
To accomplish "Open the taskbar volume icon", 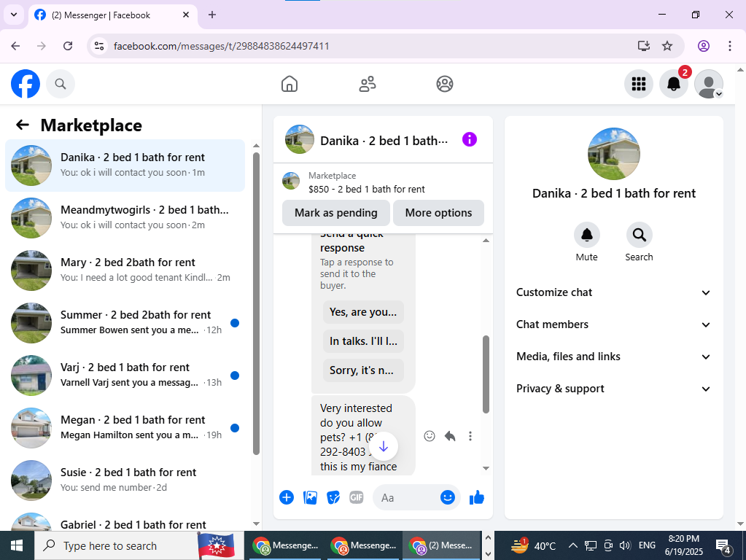I will point(625,545).
